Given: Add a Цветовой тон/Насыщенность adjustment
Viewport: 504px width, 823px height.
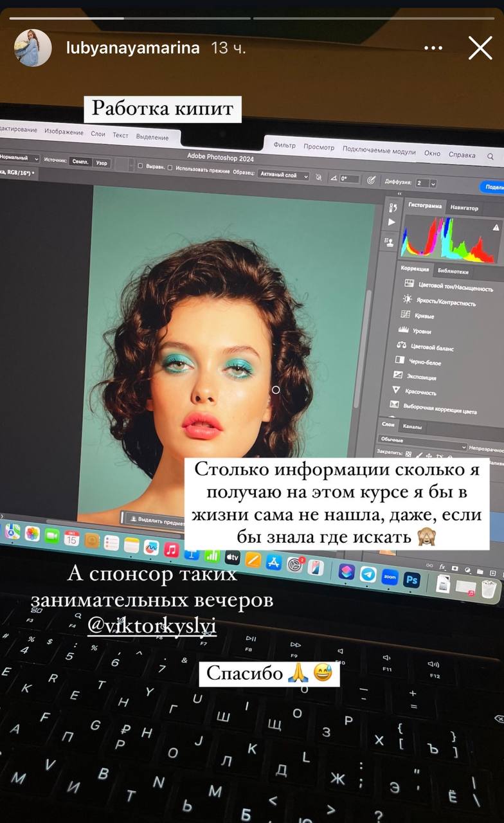Looking at the screenshot, I should click(449, 286).
